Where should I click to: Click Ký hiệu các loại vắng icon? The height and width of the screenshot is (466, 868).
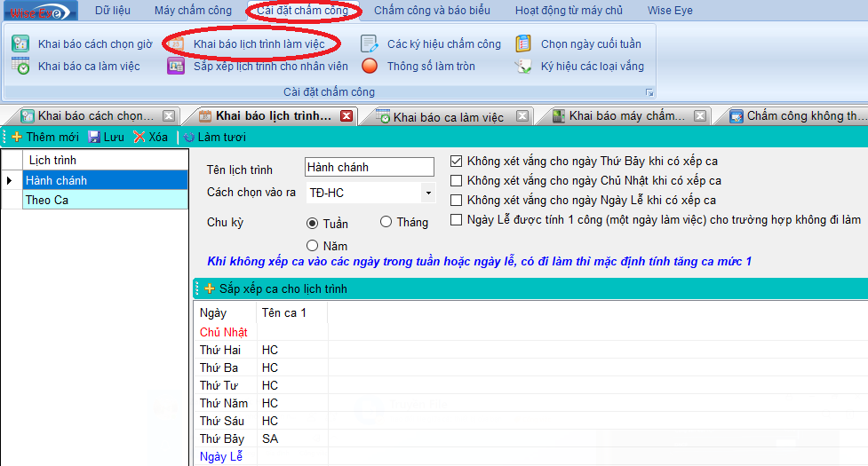(523, 67)
